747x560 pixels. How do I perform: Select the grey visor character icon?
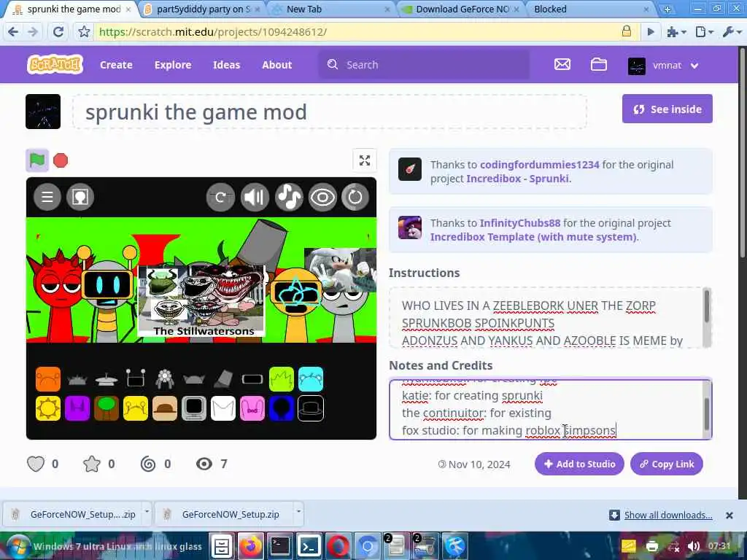(x=252, y=379)
